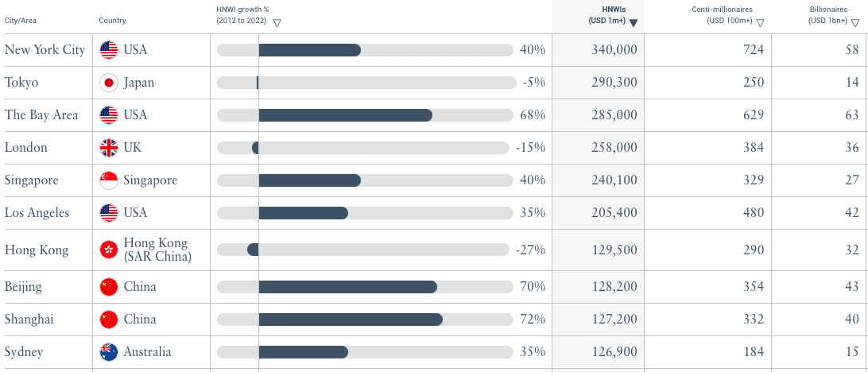This screenshot has width=868, height=372.
Task: Click the City/Area column header
Action: pyautogui.click(x=23, y=21)
